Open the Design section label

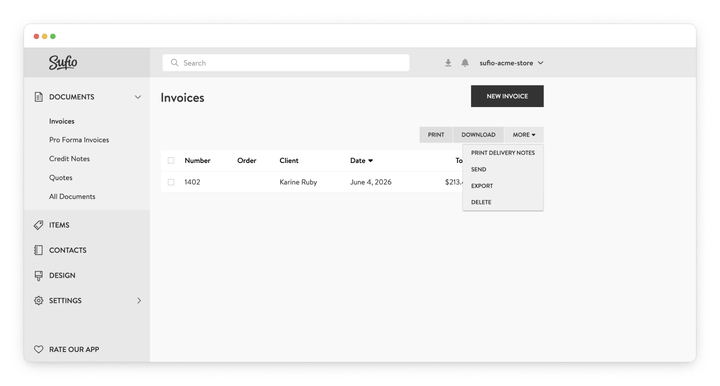pos(62,275)
